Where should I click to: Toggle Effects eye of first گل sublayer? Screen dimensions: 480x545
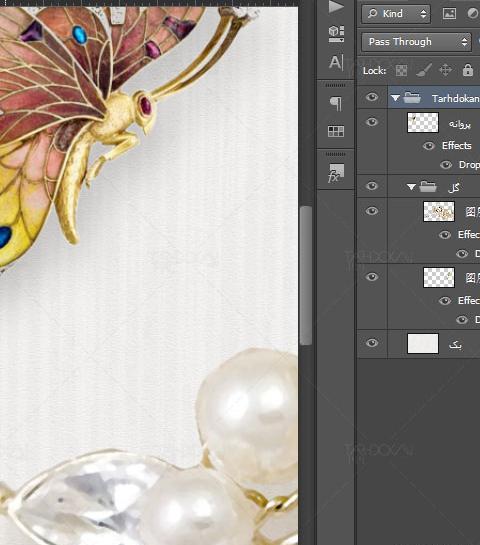(x=445, y=235)
